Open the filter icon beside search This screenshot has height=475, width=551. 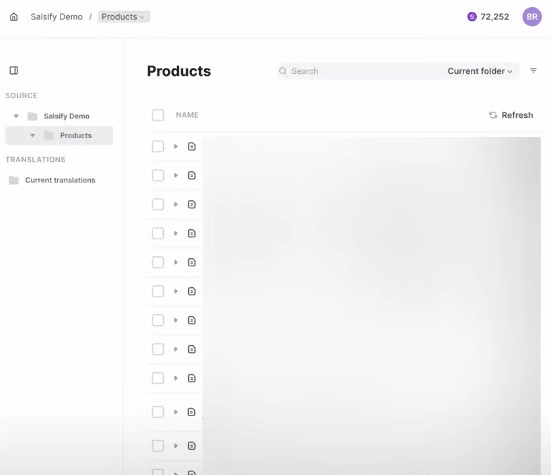[x=533, y=71]
